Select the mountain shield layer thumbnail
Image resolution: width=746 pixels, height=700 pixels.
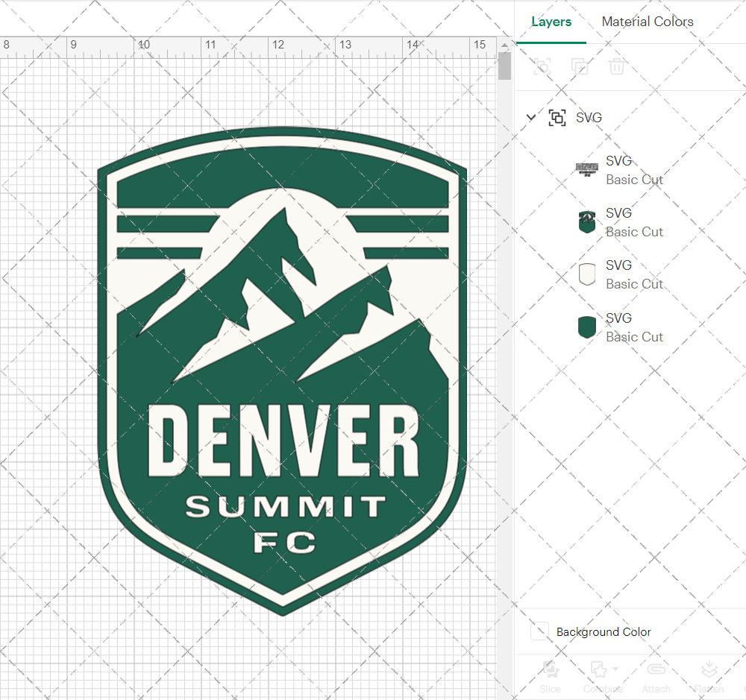(586, 221)
